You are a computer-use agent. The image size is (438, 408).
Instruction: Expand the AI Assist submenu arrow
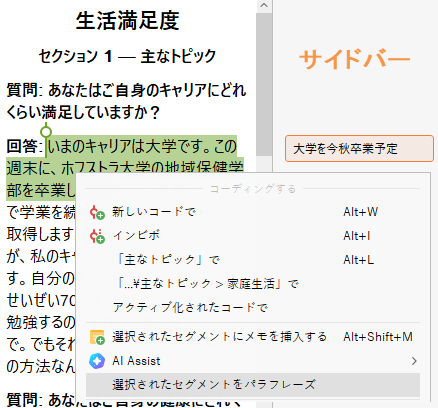coord(414,361)
